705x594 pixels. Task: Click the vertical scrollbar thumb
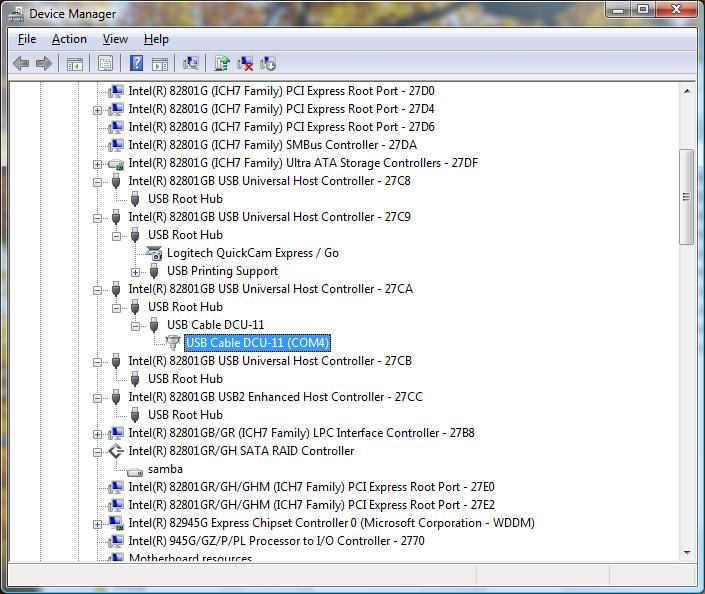coord(687,197)
